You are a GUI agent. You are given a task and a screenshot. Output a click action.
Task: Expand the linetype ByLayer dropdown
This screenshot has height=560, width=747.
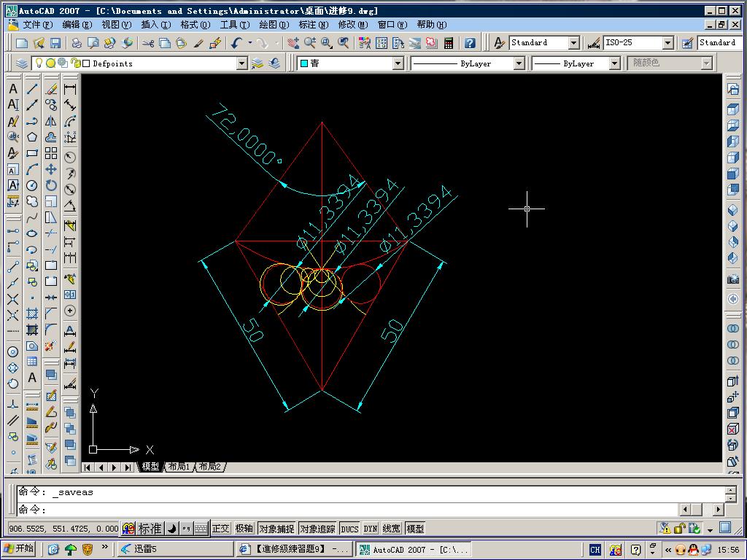click(x=519, y=63)
